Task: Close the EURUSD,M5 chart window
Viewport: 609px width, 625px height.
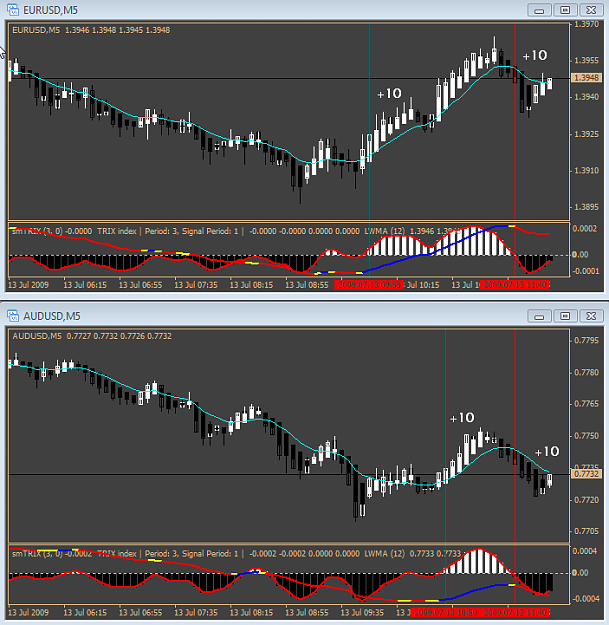Action: coord(591,10)
